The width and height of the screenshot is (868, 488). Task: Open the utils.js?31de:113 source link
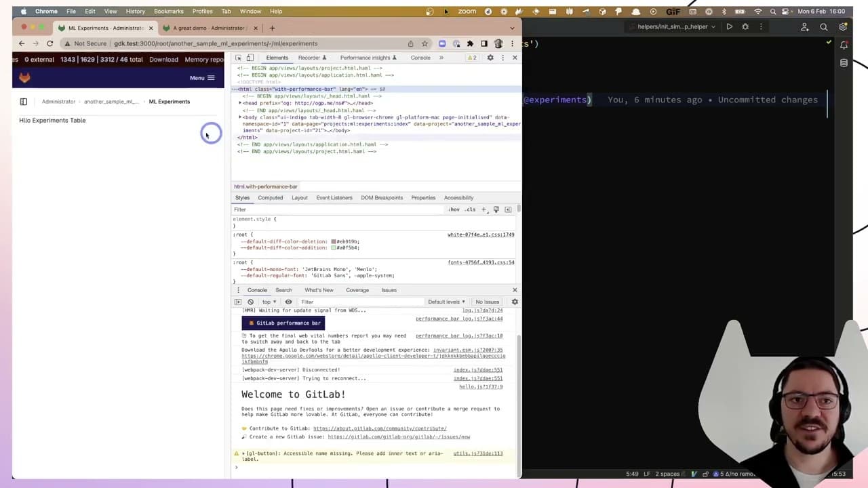pos(478,453)
